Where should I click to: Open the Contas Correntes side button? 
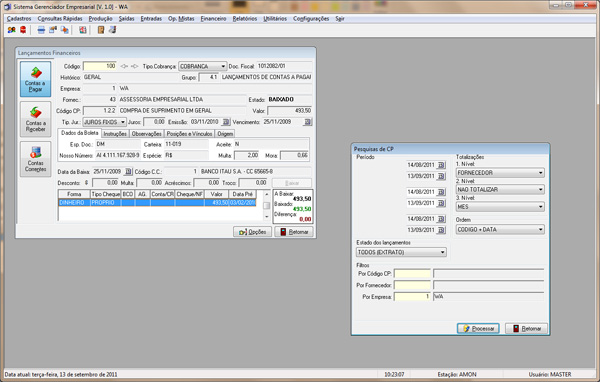(36, 159)
